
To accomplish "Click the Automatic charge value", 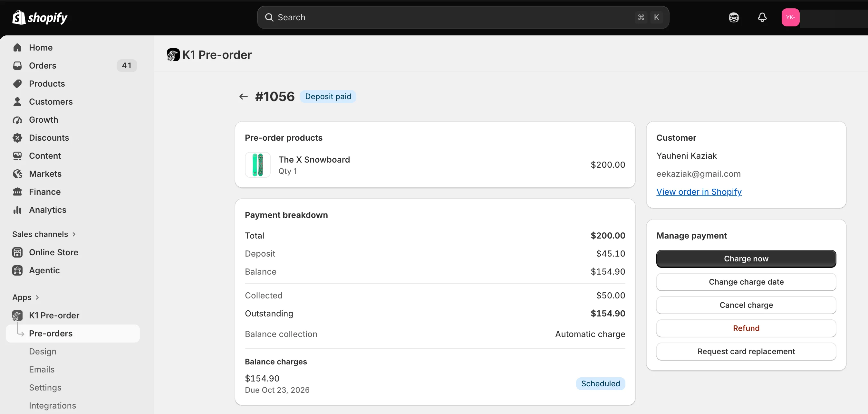I will pos(590,334).
